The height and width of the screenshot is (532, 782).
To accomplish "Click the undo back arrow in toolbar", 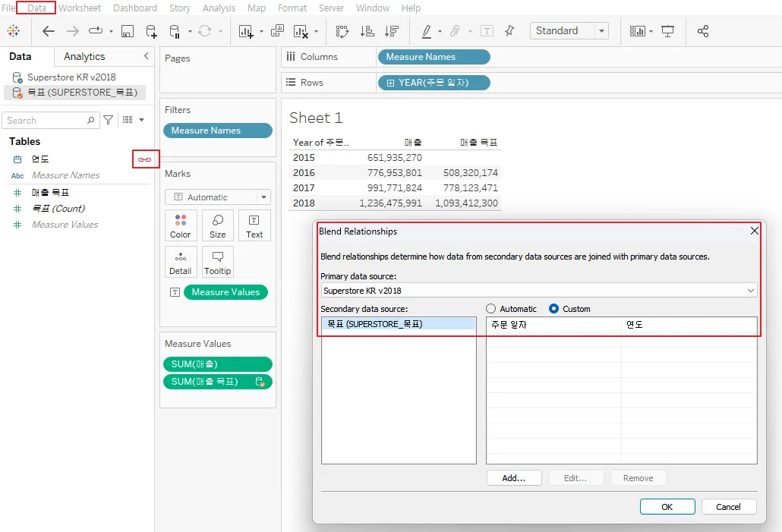I will tap(49, 31).
